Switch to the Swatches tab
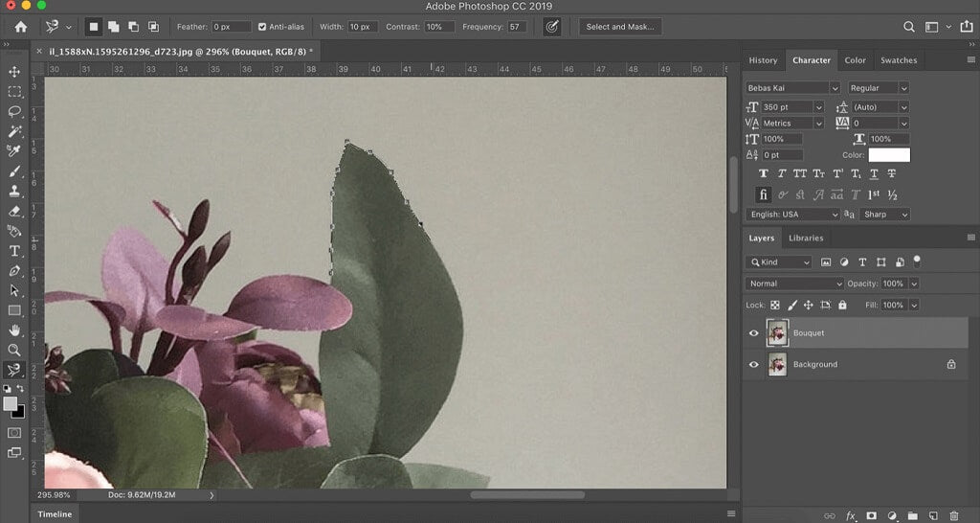 click(x=899, y=60)
